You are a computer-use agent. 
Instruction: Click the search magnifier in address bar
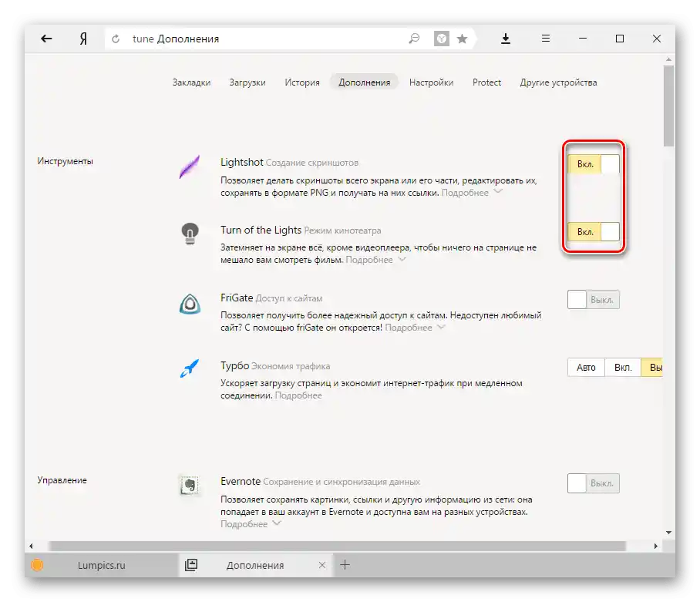pyautogui.click(x=414, y=39)
